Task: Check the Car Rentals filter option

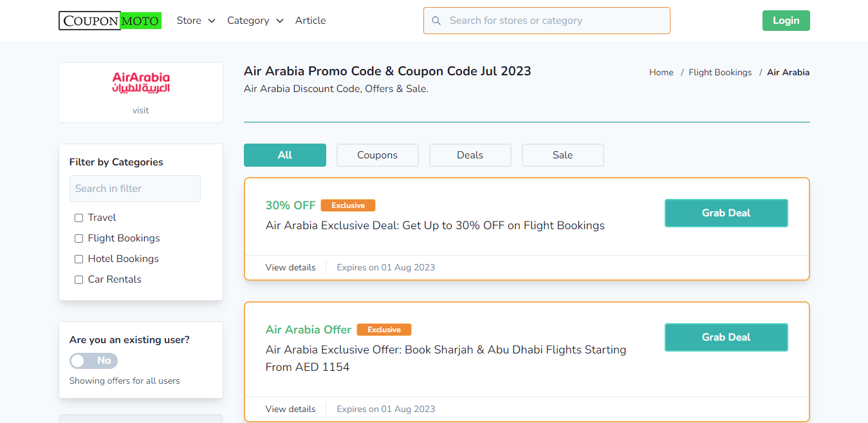Action: [x=78, y=279]
